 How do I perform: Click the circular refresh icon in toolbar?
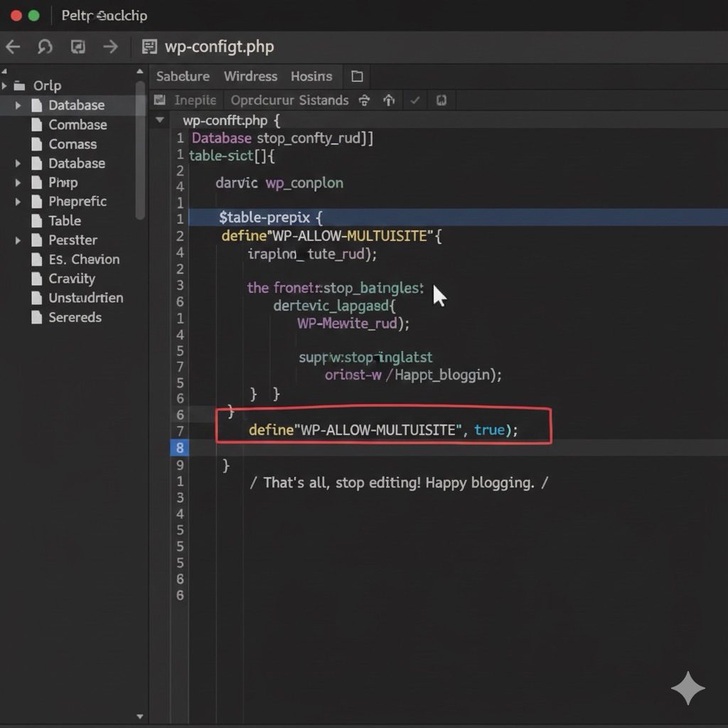pos(45,48)
